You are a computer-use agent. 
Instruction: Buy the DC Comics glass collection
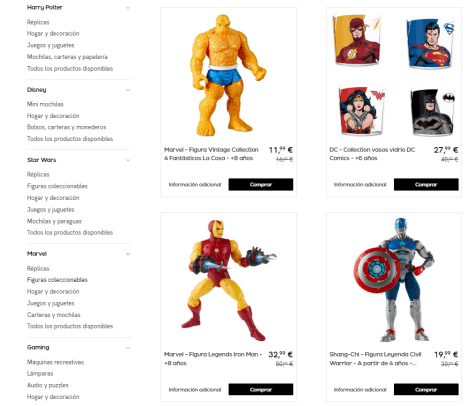(426, 185)
